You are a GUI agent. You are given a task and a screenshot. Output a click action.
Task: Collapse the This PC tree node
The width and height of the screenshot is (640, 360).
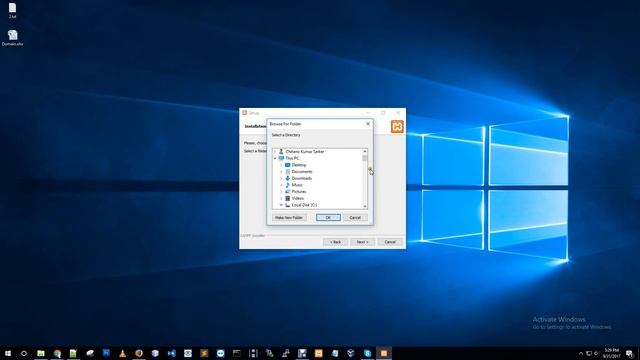tap(275, 158)
